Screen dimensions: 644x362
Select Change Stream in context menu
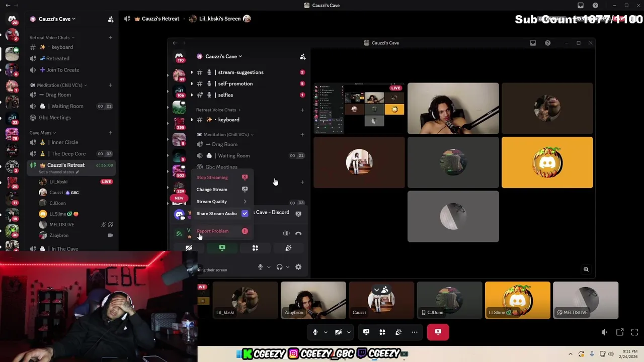pyautogui.click(x=222, y=190)
